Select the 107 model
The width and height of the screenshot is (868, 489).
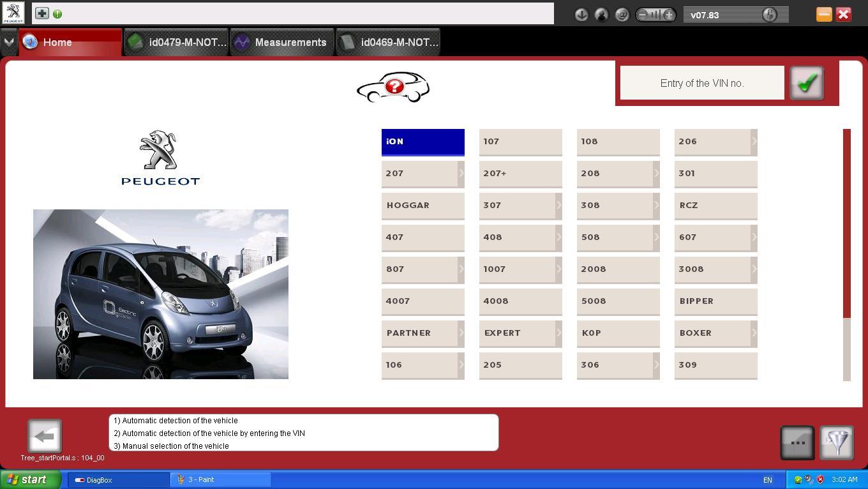[x=521, y=142]
